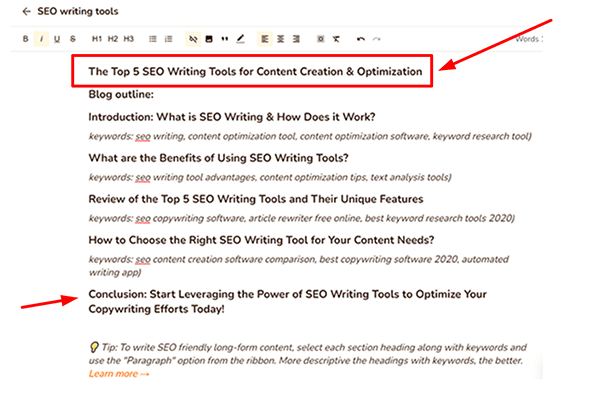Toggle italic formatting
600x400 pixels.
(x=41, y=39)
